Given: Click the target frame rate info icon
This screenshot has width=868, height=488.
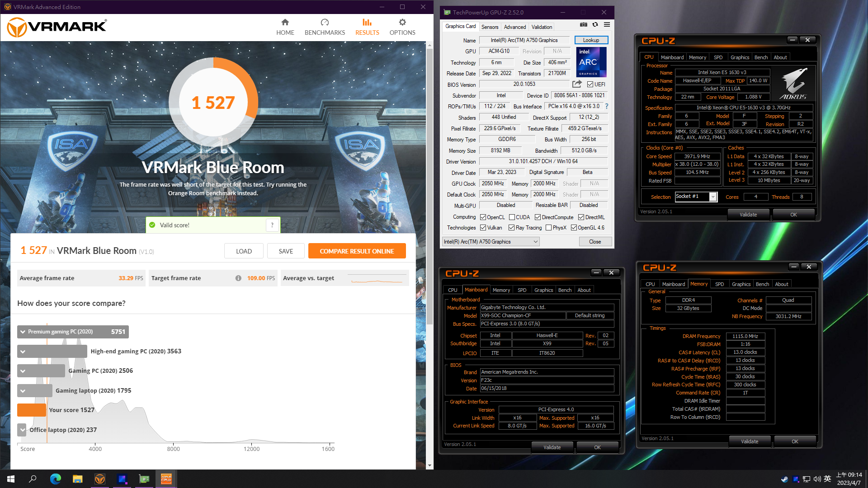Looking at the screenshot, I should coord(238,278).
